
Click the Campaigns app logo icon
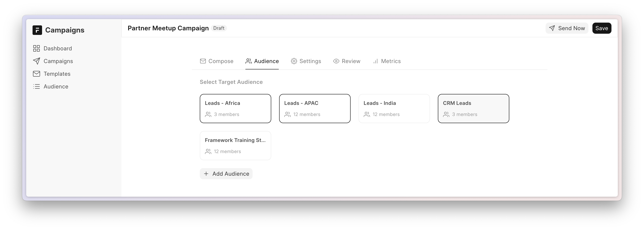point(37,30)
